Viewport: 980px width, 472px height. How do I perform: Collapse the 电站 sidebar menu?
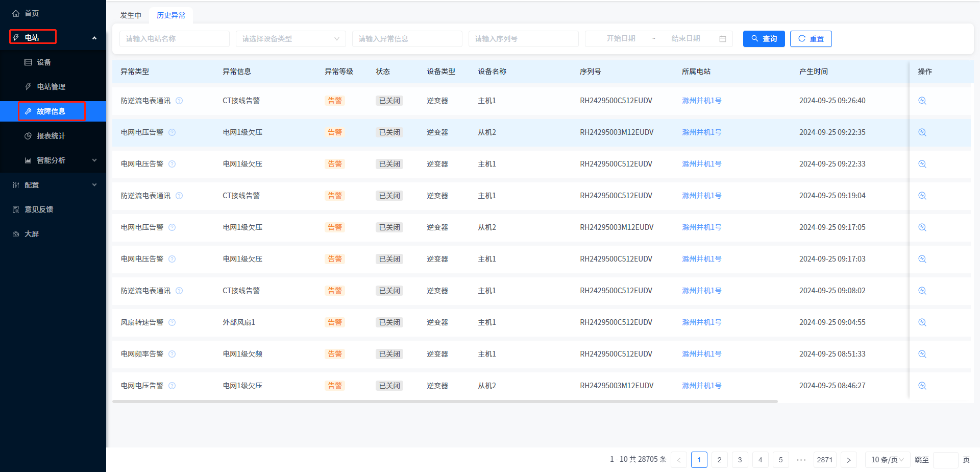coord(94,38)
